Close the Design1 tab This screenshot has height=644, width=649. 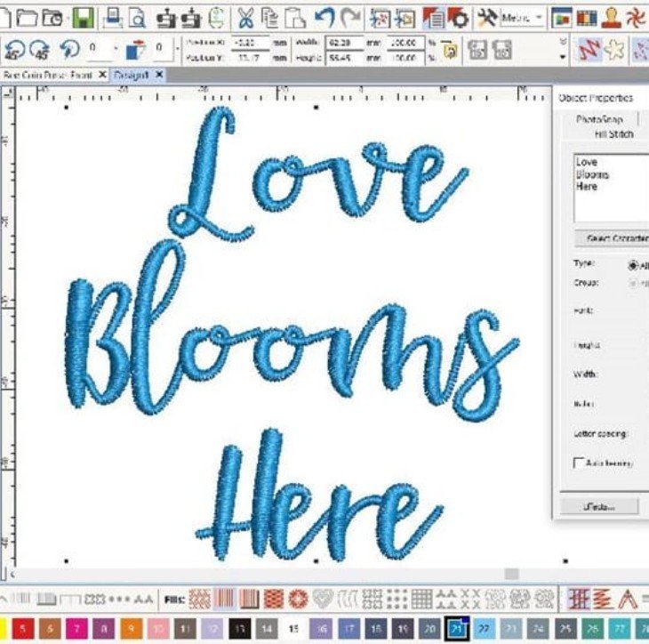coord(159,75)
